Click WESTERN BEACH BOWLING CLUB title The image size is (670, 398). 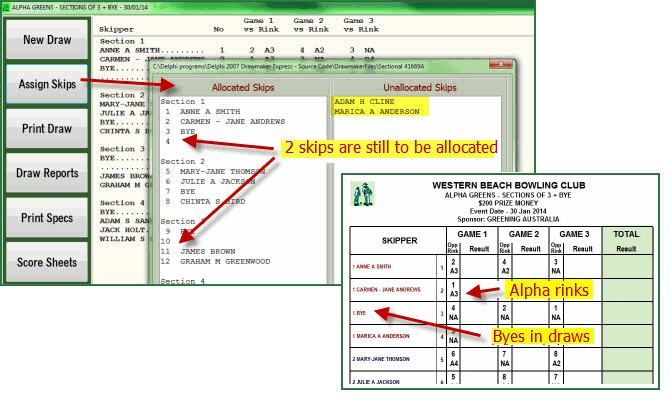coord(508,185)
